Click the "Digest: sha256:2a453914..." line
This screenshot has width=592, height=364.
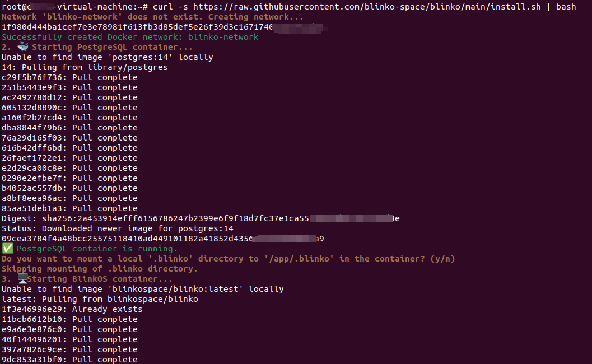(201, 218)
